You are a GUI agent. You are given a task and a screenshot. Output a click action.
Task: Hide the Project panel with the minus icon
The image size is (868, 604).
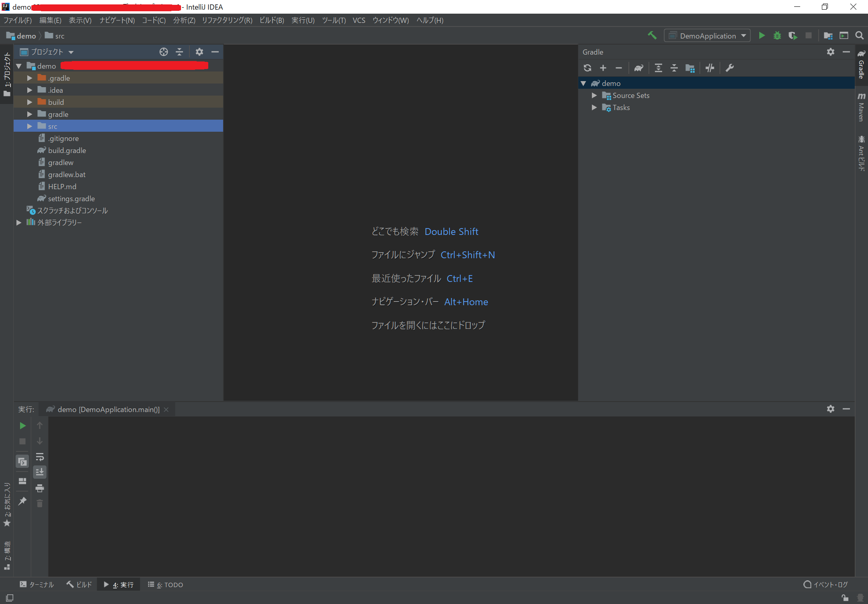[x=215, y=52]
